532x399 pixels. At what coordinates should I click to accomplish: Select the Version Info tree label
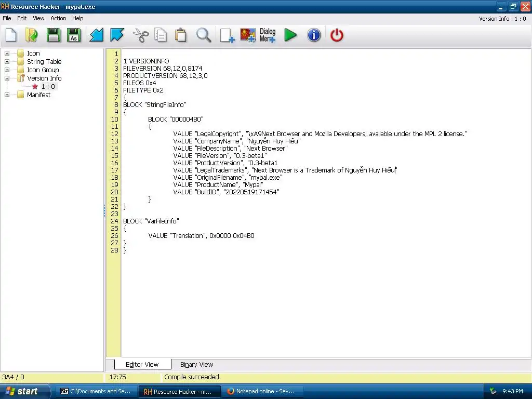pos(44,78)
